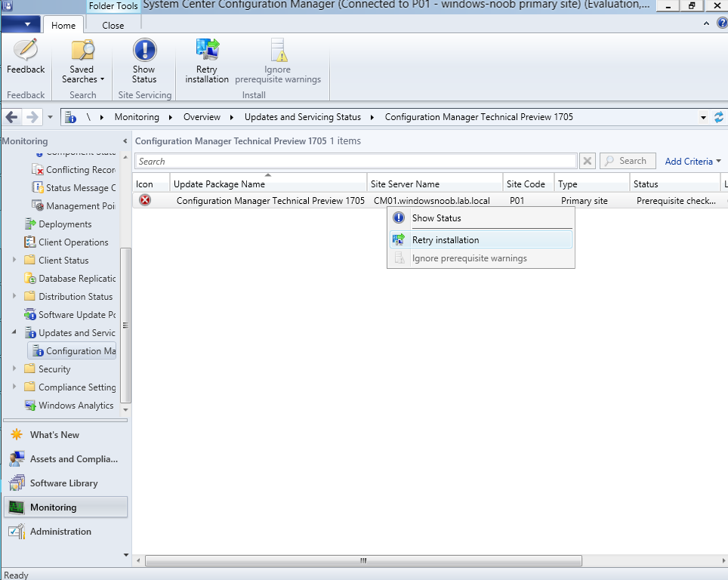Image resolution: width=728 pixels, height=580 pixels.
Task: Click Updates and Servicing Status breadcrumb
Action: [303, 117]
